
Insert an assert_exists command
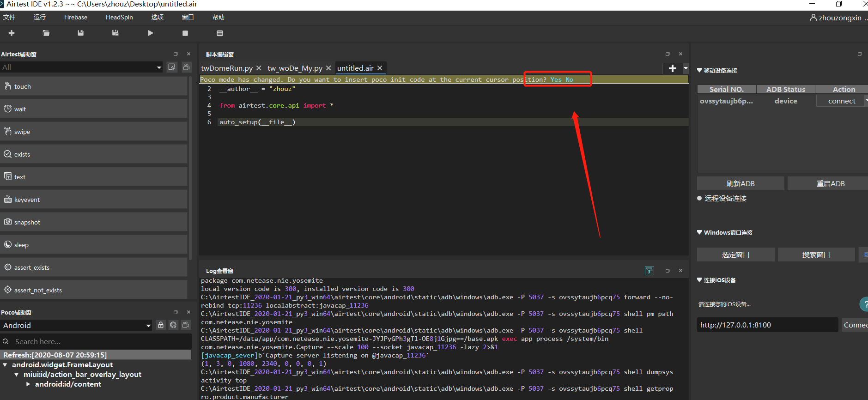(x=94, y=267)
